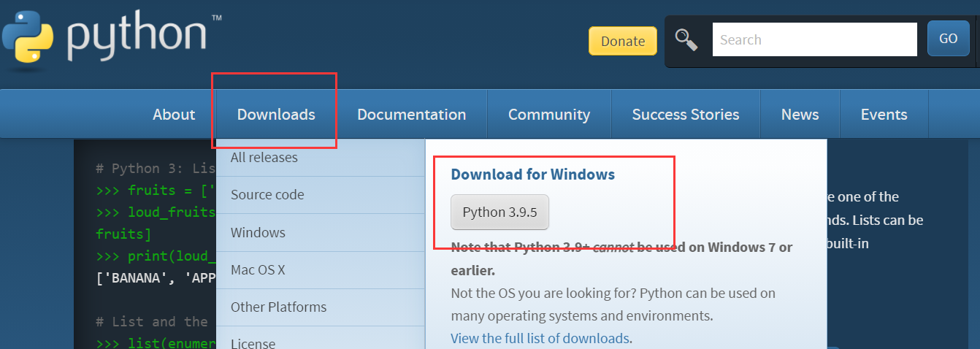The image size is (980, 349).
Task: Click the License submenu entry
Action: [253, 343]
